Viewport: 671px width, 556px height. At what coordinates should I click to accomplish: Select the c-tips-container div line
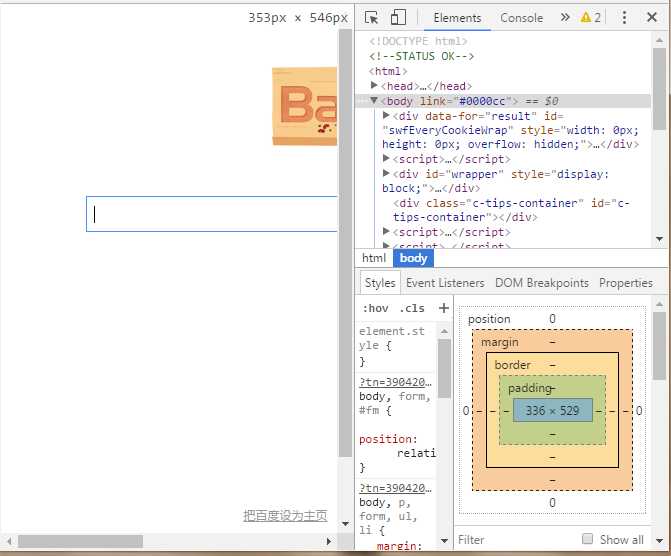pos(511,210)
